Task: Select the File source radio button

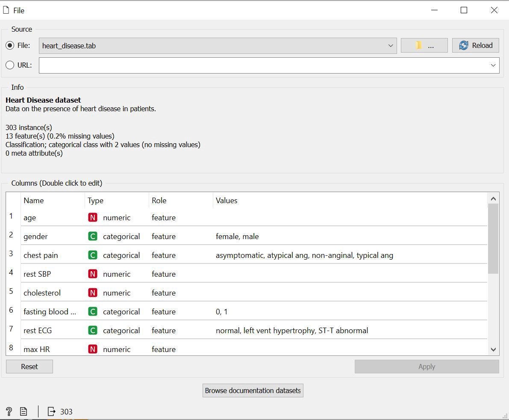Action: [10, 45]
